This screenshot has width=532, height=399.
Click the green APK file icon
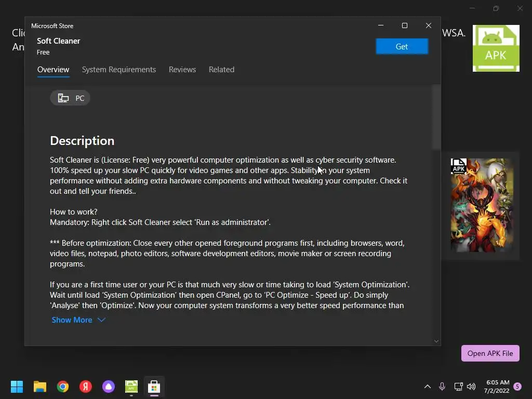pyautogui.click(x=496, y=48)
